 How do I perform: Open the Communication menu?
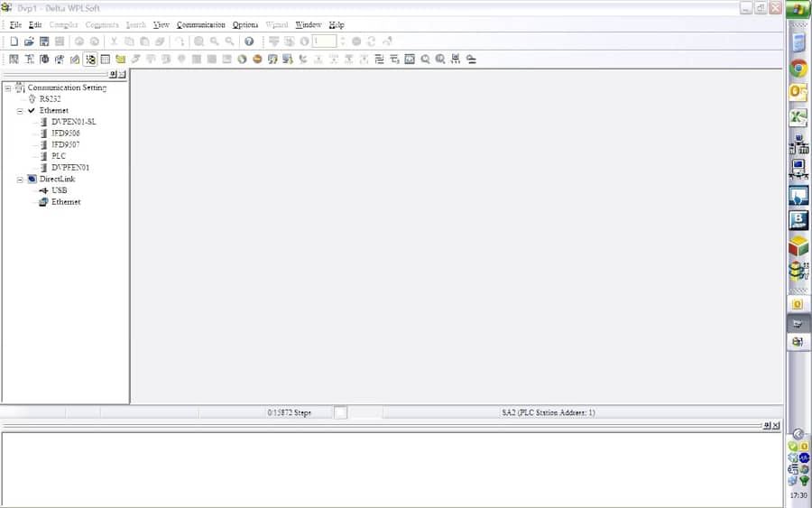tap(201, 25)
